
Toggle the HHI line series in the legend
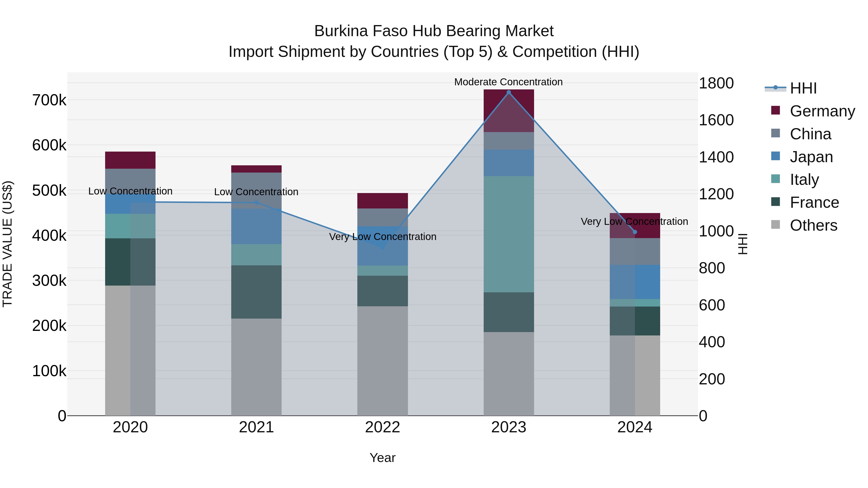[x=791, y=88]
